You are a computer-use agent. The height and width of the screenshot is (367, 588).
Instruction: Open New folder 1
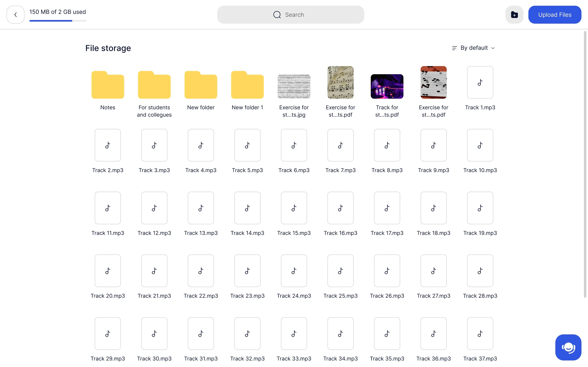coord(247,85)
